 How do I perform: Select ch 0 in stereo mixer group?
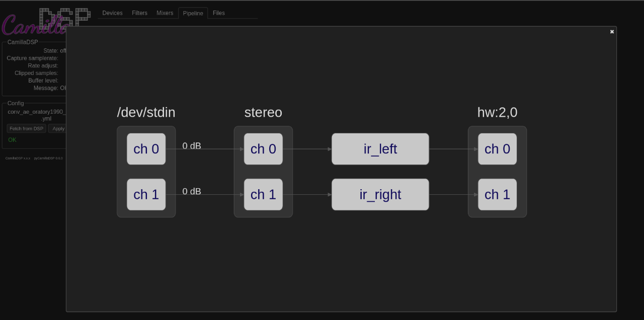tap(263, 149)
